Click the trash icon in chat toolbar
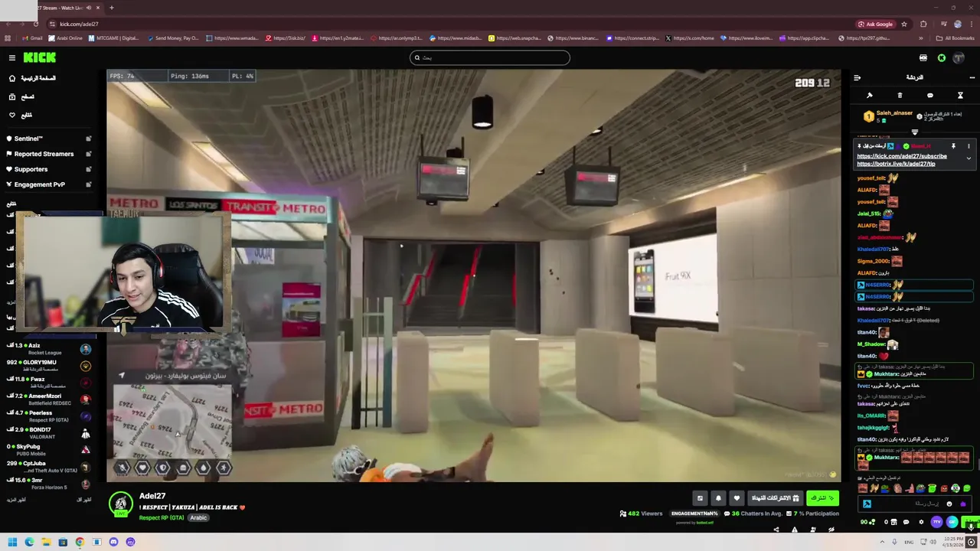This screenshot has width=980, height=551. point(900,96)
